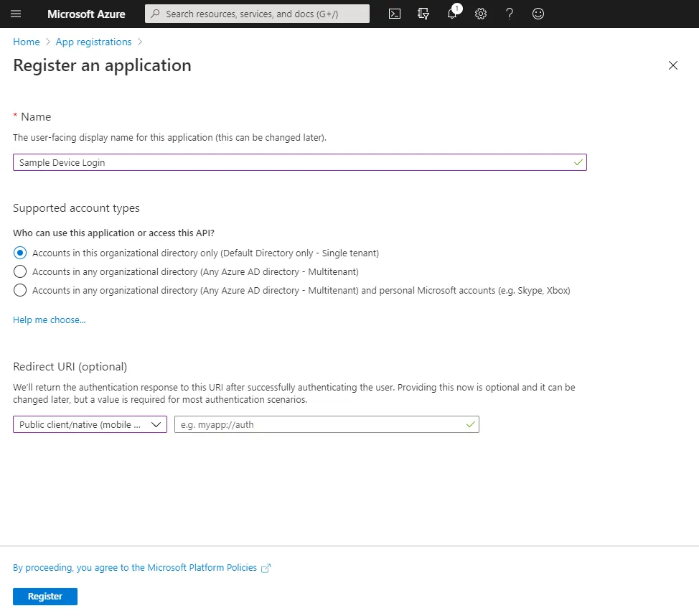Expand the Public client/native platform dropdown
The height and width of the screenshot is (616, 699).
(x=90, y=424)
